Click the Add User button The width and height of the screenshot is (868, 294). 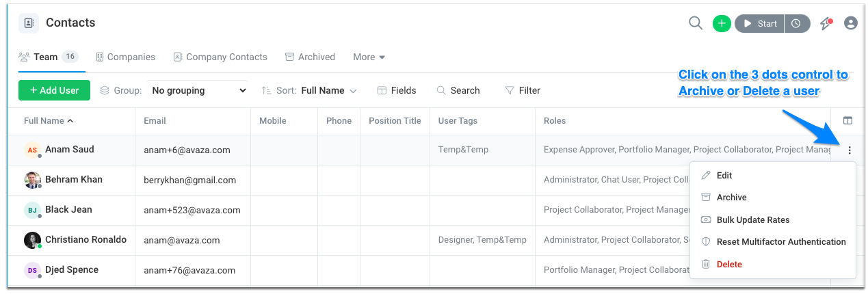point(54,90)
